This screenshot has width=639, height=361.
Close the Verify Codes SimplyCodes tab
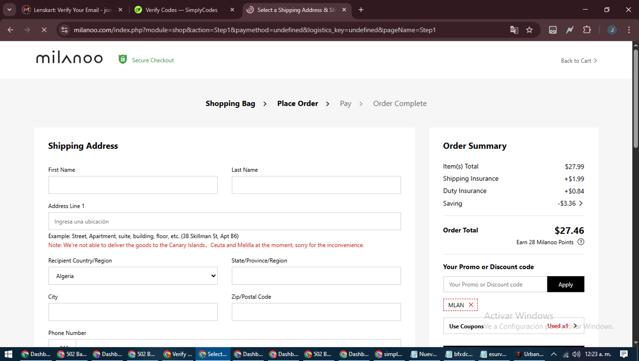click(232, 10)
